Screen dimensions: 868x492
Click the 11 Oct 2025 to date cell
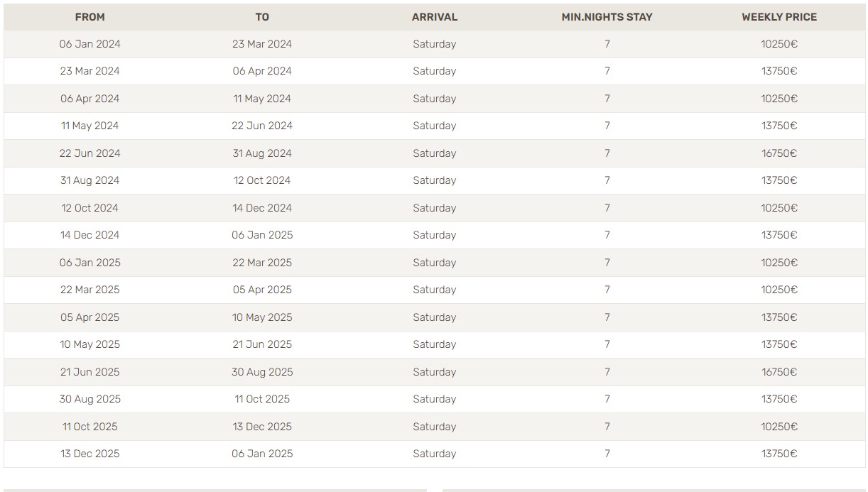pos(262,399)
